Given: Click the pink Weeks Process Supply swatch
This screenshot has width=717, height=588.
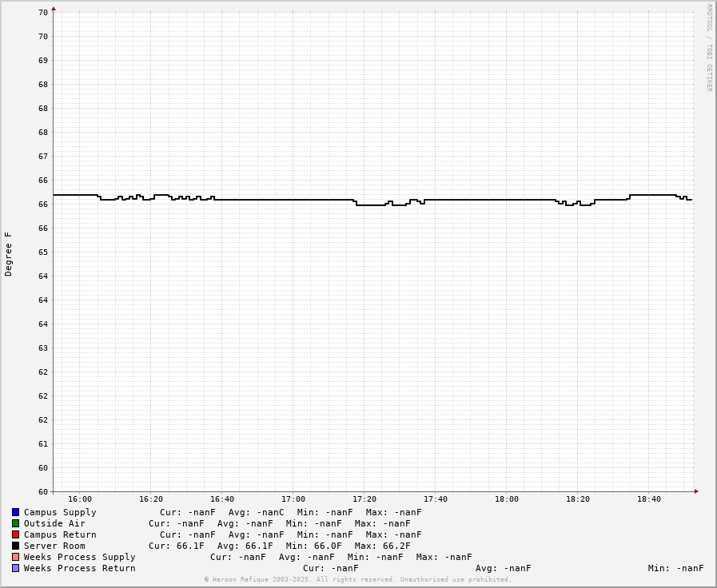Looking at the screenshot, I should pos(15,557).
